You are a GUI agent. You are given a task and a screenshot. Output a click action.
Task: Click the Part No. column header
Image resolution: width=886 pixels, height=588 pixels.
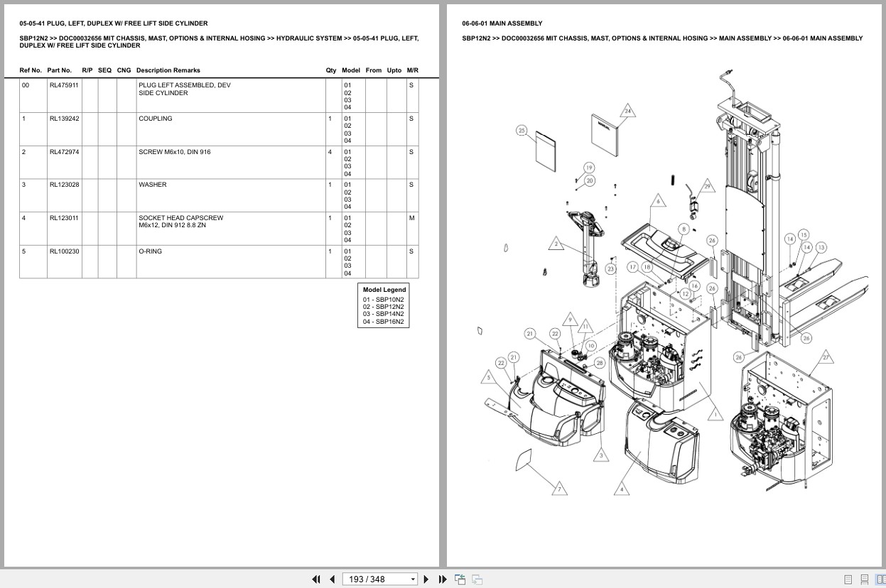(60, 70)
